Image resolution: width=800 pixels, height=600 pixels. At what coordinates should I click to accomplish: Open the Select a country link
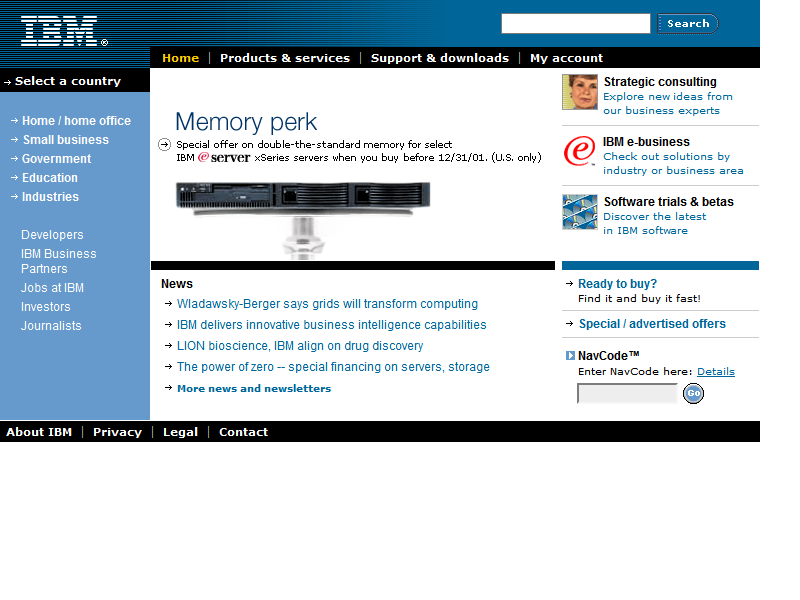pyautogui.click(x=68, y=81)
